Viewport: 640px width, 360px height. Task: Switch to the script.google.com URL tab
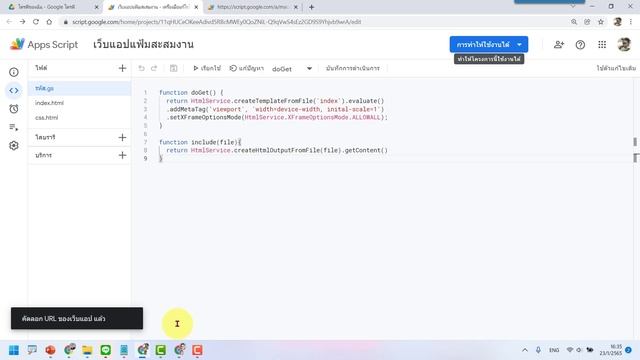(253, 7)
